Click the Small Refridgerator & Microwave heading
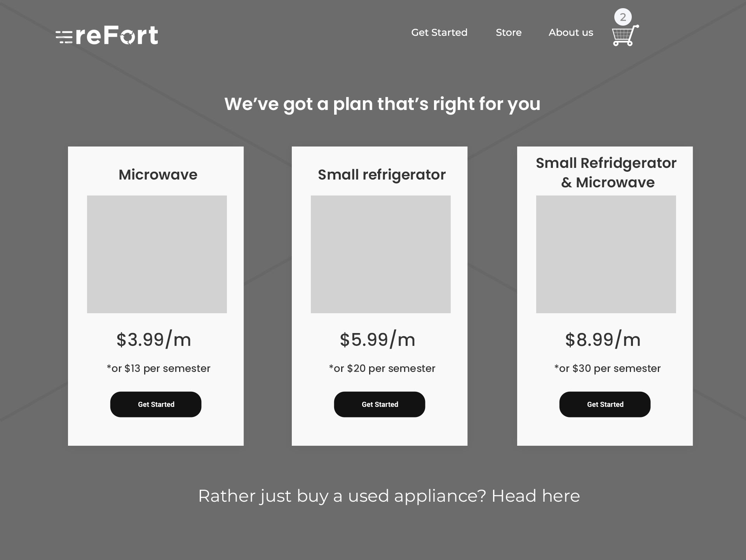 coord(606,173)
